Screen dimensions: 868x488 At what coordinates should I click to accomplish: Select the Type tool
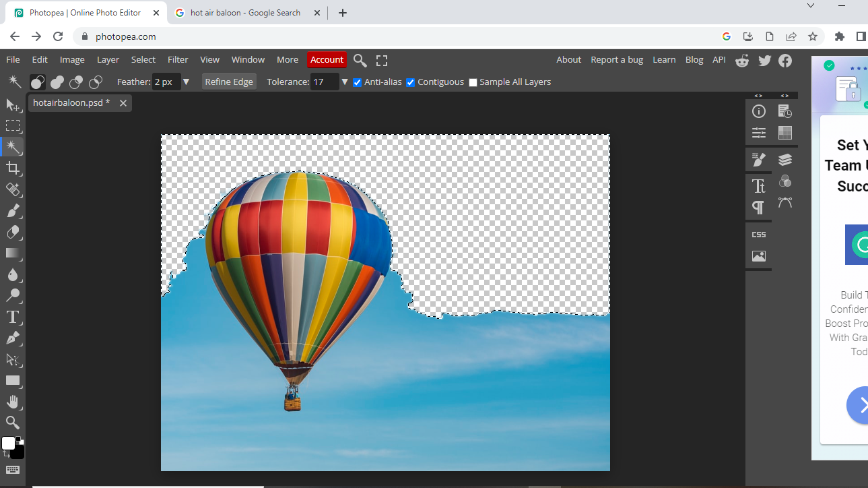coord(13,317)
